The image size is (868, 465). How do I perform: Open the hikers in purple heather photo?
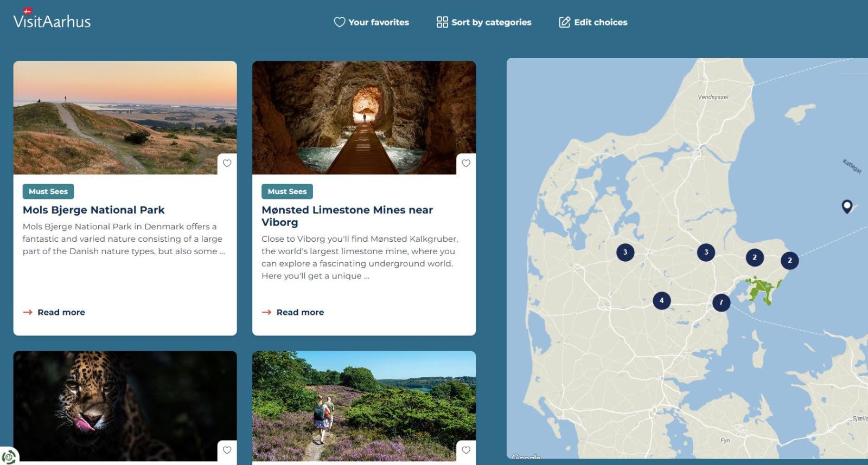pyautogui.click(x=364, y=406)
